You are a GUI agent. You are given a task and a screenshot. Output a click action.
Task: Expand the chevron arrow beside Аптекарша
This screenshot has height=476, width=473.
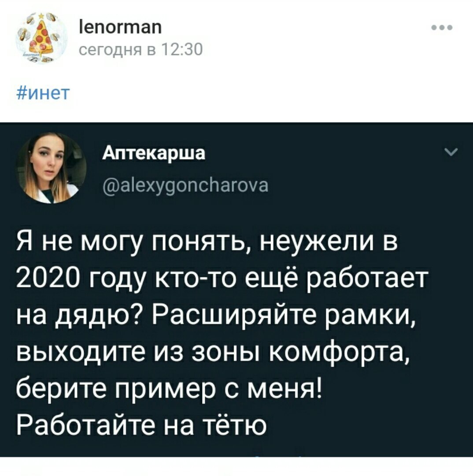451,152
